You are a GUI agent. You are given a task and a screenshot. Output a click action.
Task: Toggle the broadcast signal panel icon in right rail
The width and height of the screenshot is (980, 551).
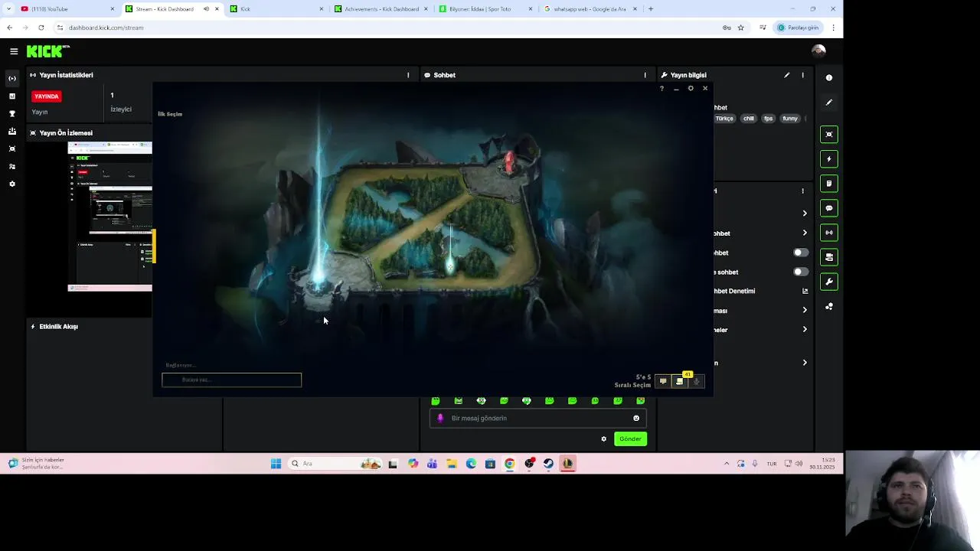(829, 233)
